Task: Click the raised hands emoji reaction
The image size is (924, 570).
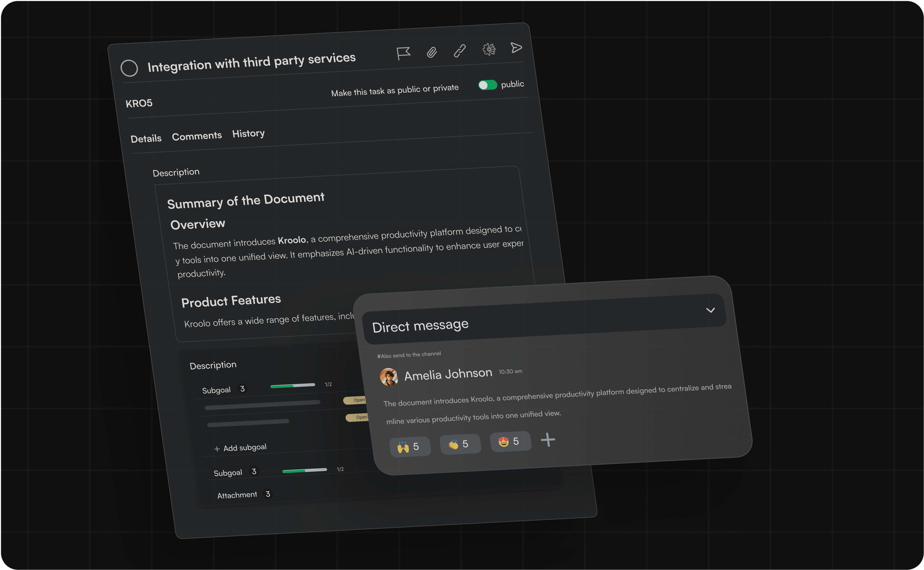Action: pyautogui.click(x=409, y=447)
